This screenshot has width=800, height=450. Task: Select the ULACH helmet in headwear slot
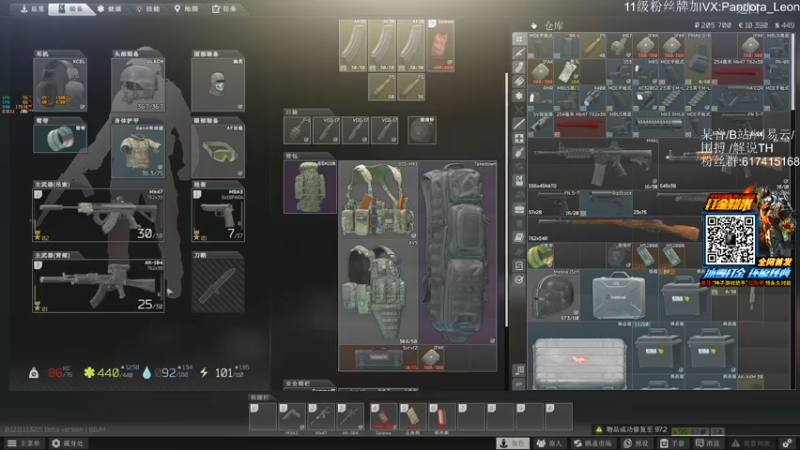138,84
